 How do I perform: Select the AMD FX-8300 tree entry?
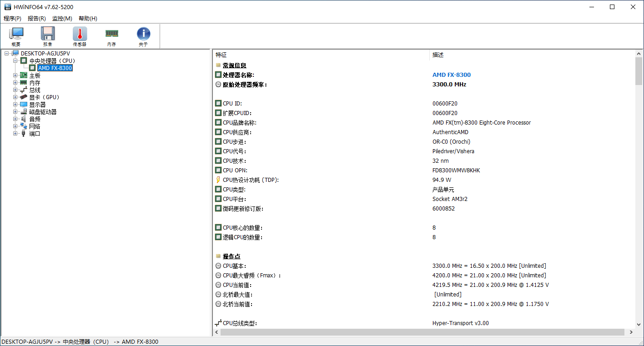55,68
